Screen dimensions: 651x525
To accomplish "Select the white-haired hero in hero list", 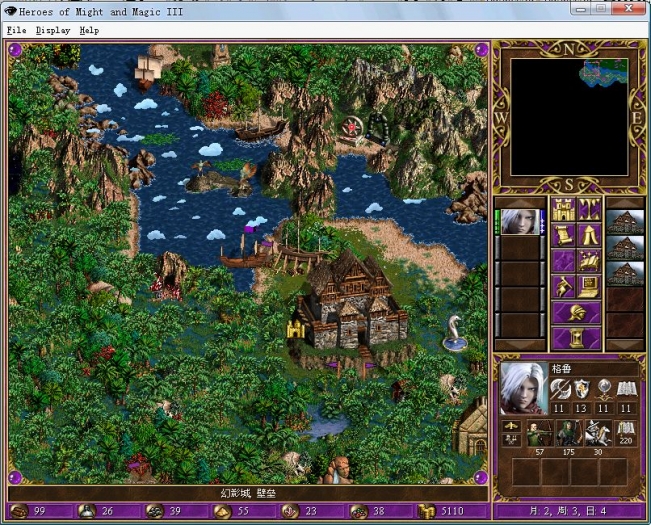I will [x=520, y=222].
